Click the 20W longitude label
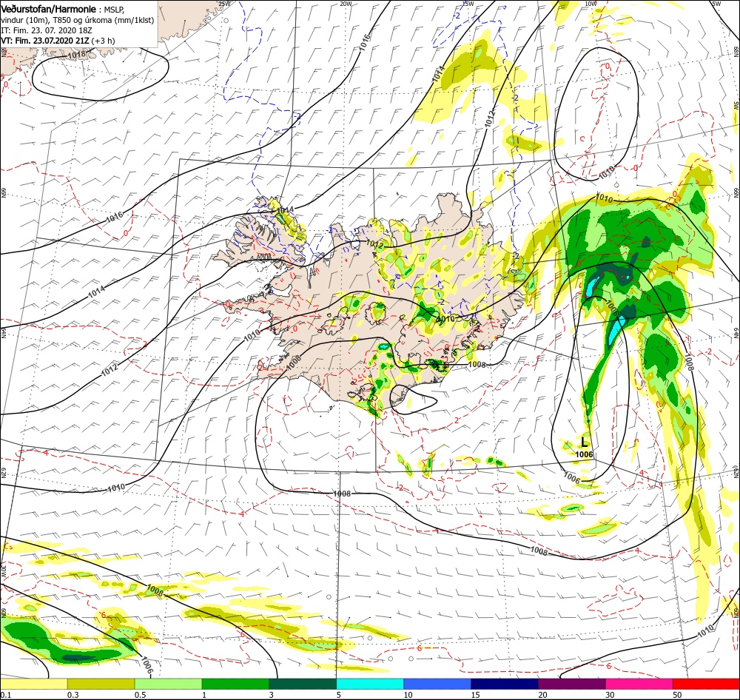 [346, 4]
